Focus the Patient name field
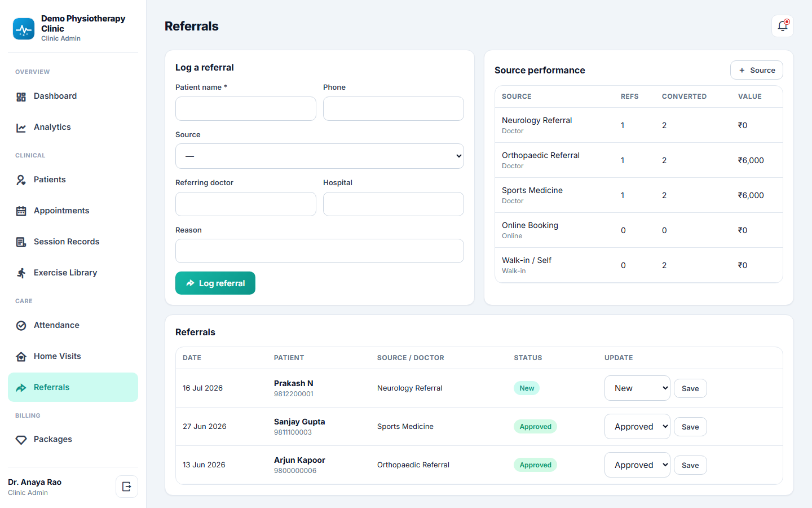Viewport: 812px width, 508px height. [246, 108]
